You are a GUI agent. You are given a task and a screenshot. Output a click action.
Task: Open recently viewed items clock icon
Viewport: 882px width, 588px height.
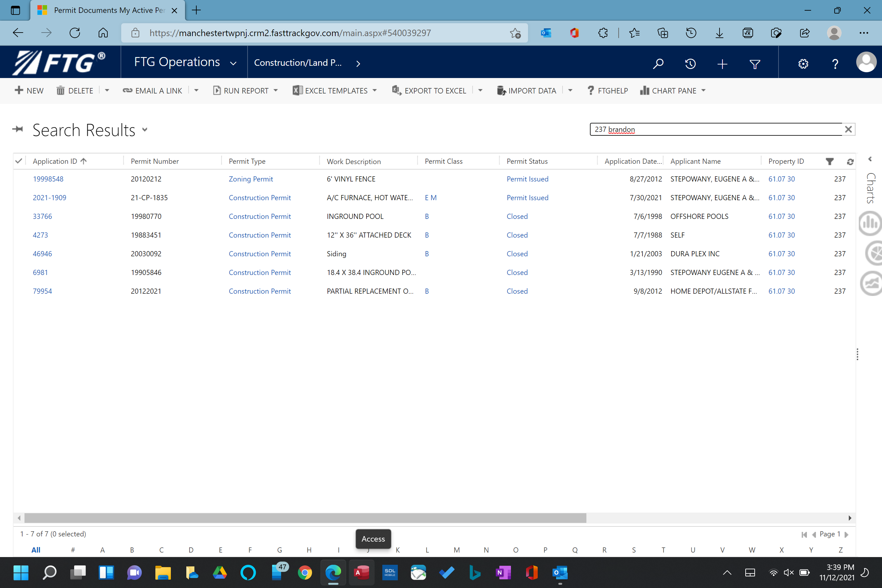click(690, 64)
